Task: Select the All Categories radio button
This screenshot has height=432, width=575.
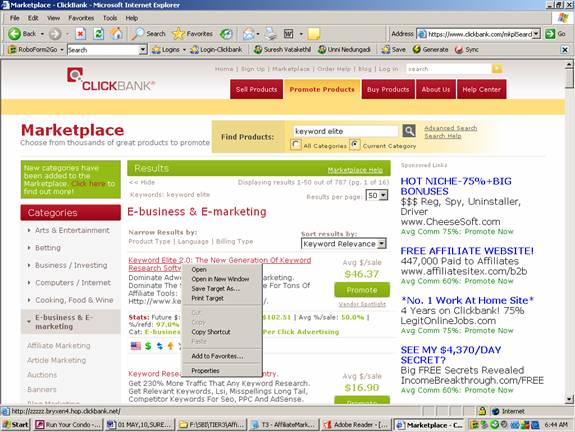Action: tap(295, 144)
